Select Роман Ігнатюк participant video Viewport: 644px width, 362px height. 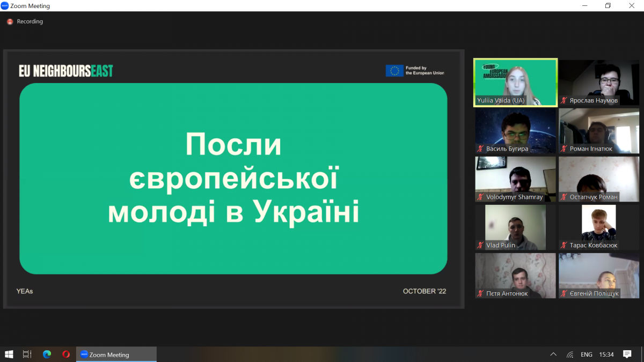click(599, 131)
